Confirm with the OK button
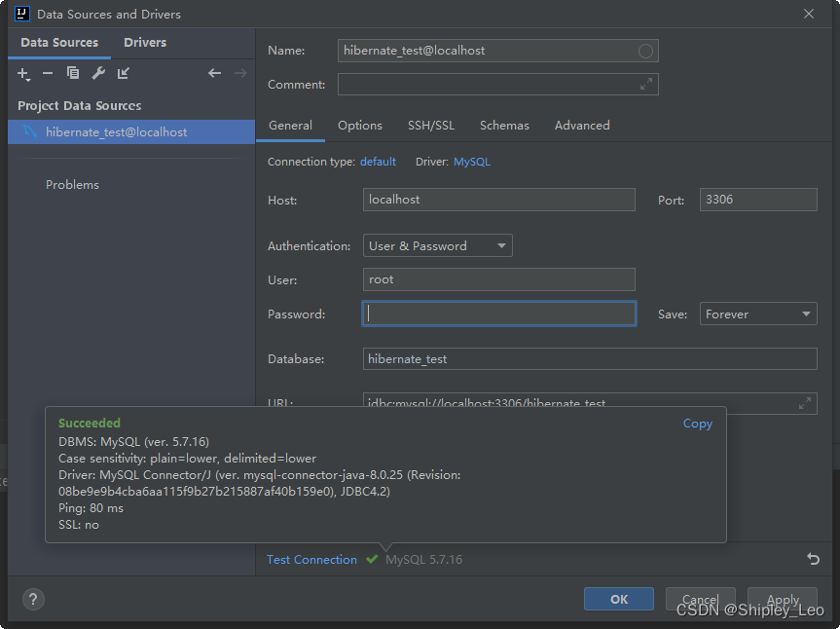Image resolution: width=840 pixels, height=629 pixels. [619, 599]
